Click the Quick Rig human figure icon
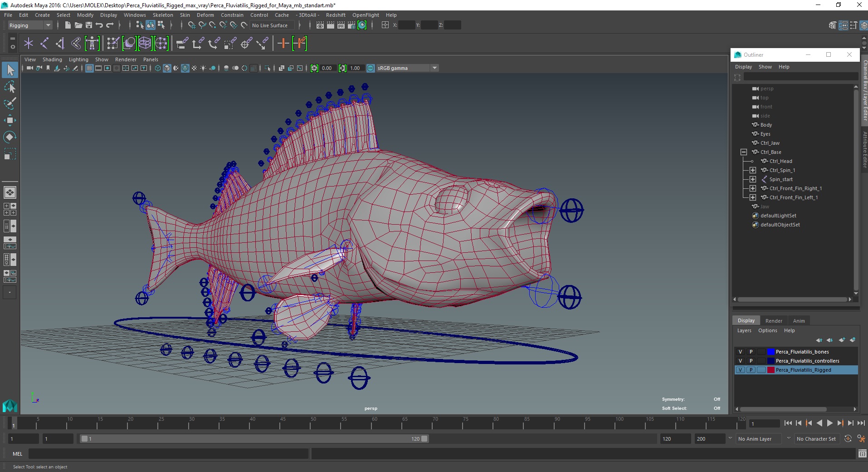This screenshot has width=868, height=472. (92, 44)
